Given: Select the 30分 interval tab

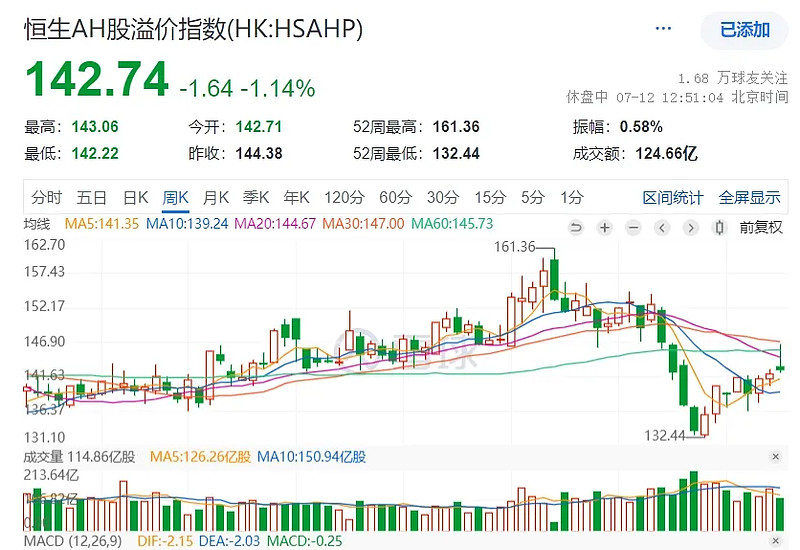Looking at the screenshot, I should point(443,197).
